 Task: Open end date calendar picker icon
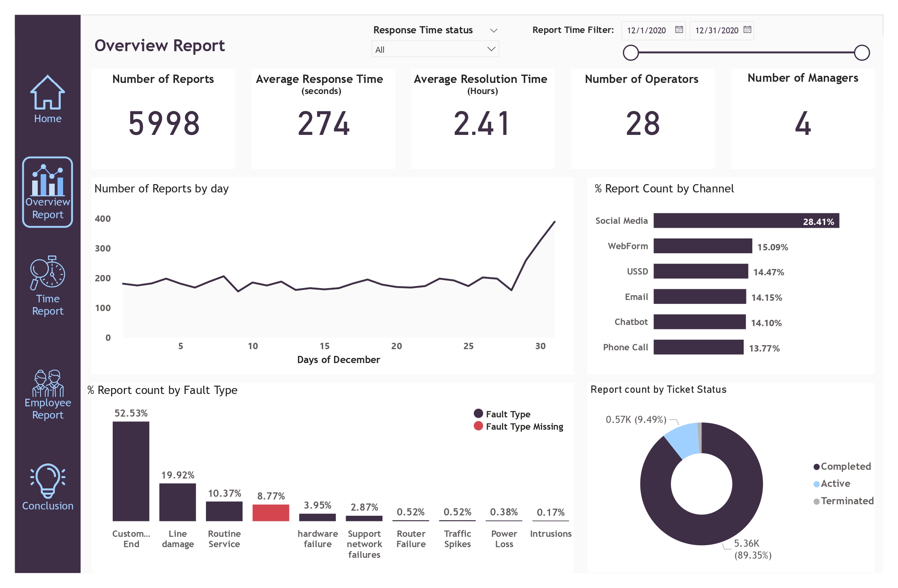pyautogui.click(x=747, y=30)
